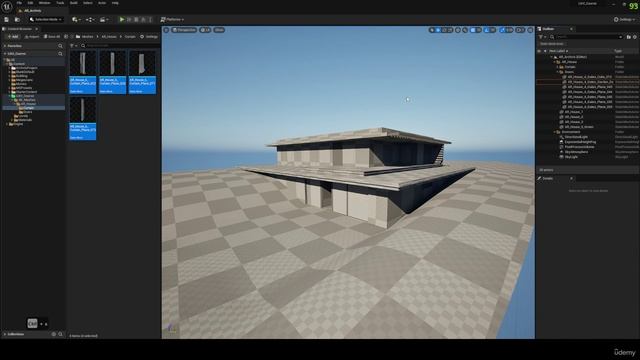
Task: Open the Edit menu
Action: (30, 3)
